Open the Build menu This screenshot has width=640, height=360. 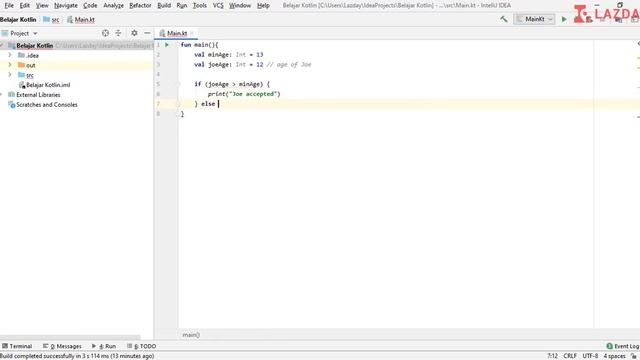pyautogui.click(x=164, y=6)
